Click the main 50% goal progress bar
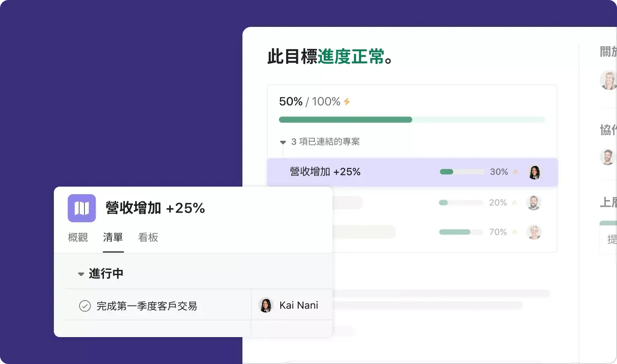Viewport: 617px width, 364px height. click(412, 120)
